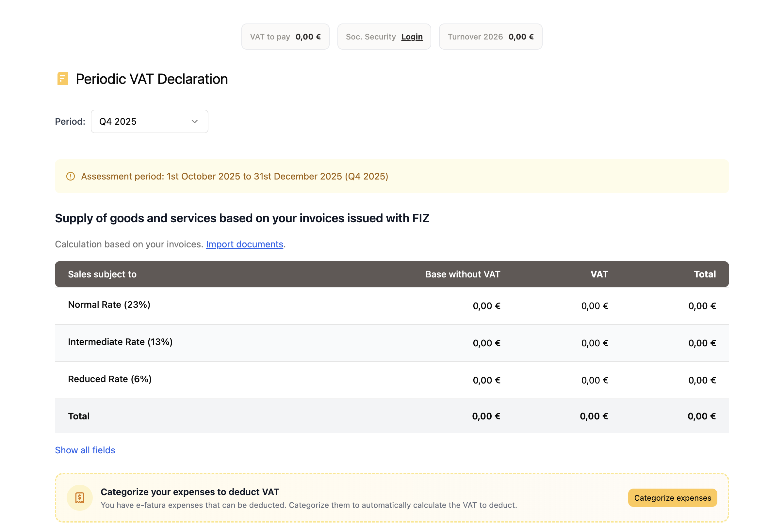Click the Base without VAT column header
The width and height of the screenshot is (784, 532).
[x=463, y=274]
